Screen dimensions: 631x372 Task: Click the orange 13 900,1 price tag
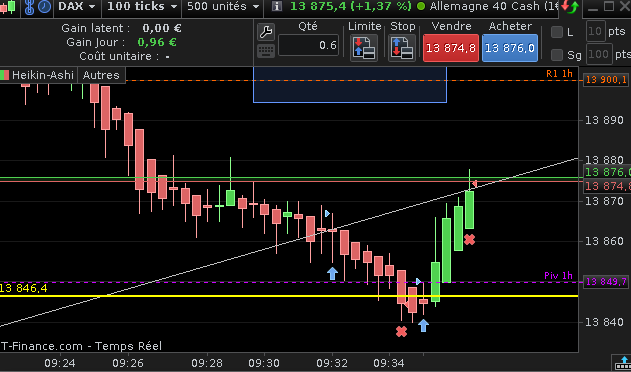click(x=606, y=80)
